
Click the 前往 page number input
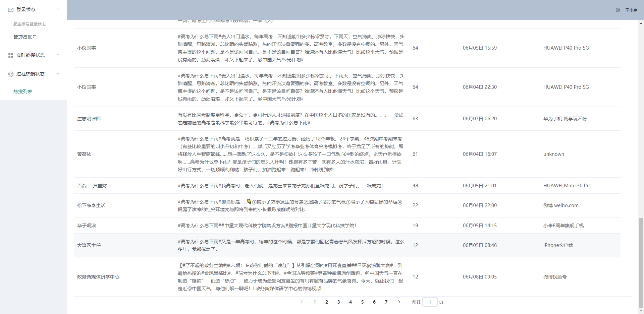(430, 302)
